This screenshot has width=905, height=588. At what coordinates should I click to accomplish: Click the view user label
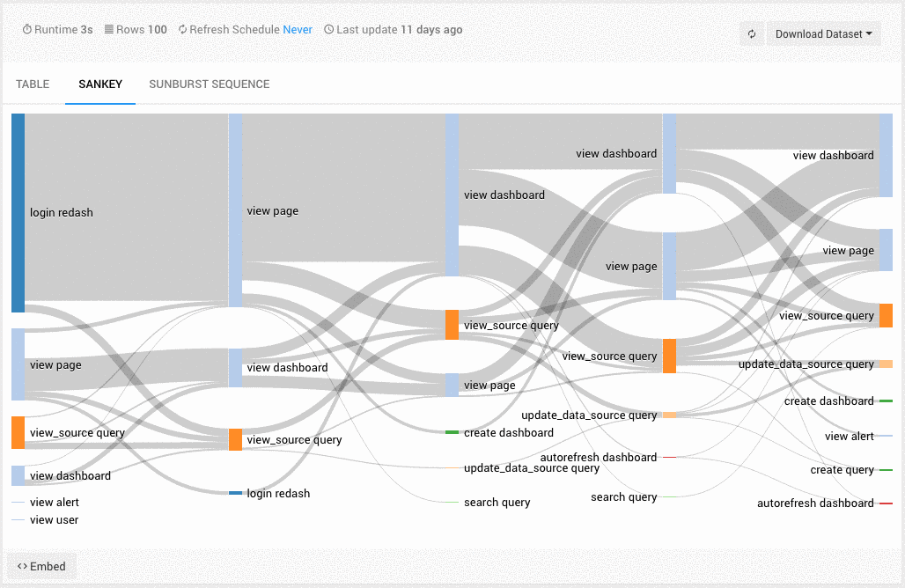coord(54,520)
